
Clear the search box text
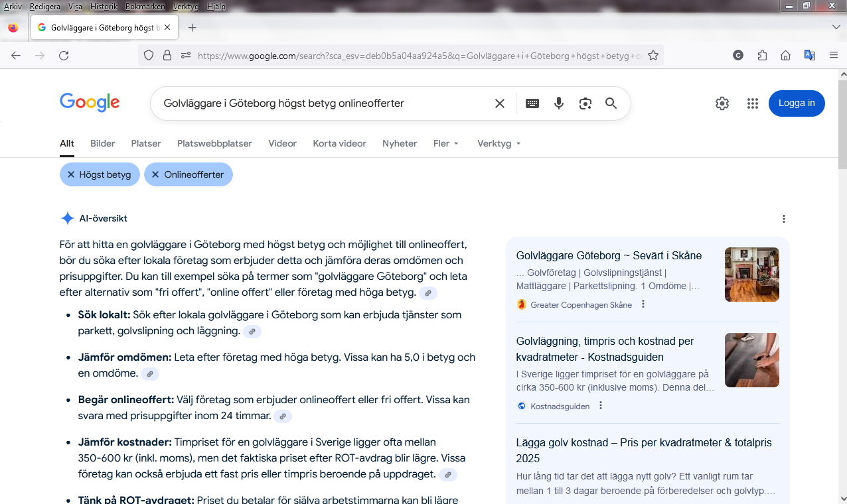click(x=500, y=103)
